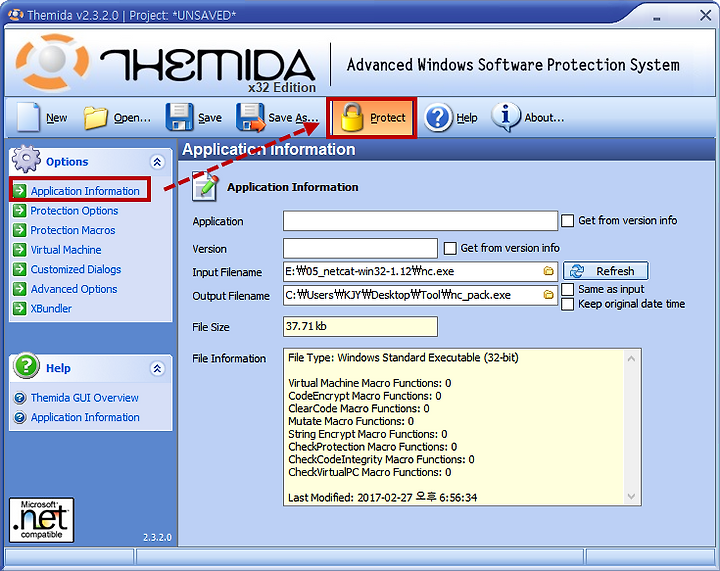Click the blue help icon beside Themida GUI Overview
This screenshot has height=571, width=720.
click(20, 397)
